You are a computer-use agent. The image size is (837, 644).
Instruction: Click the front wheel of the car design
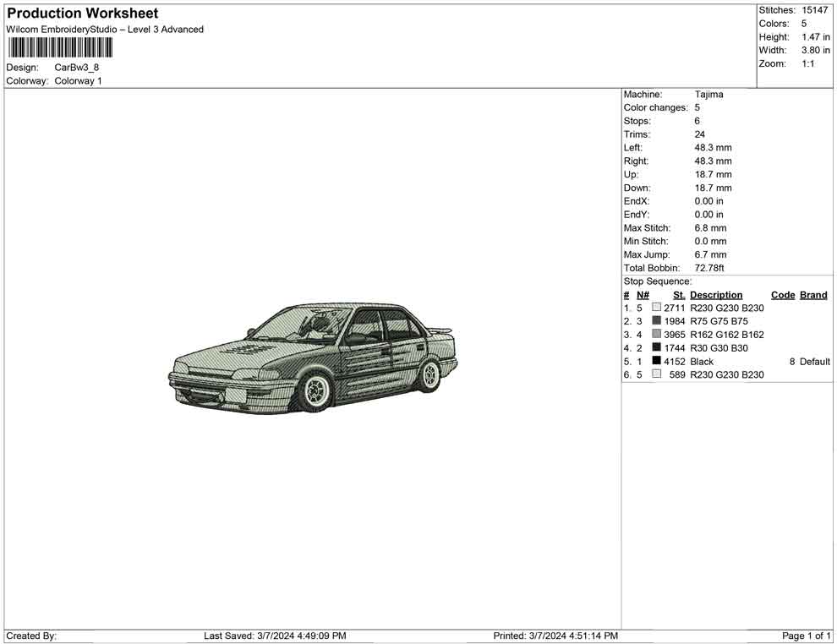tap(317, 390)
